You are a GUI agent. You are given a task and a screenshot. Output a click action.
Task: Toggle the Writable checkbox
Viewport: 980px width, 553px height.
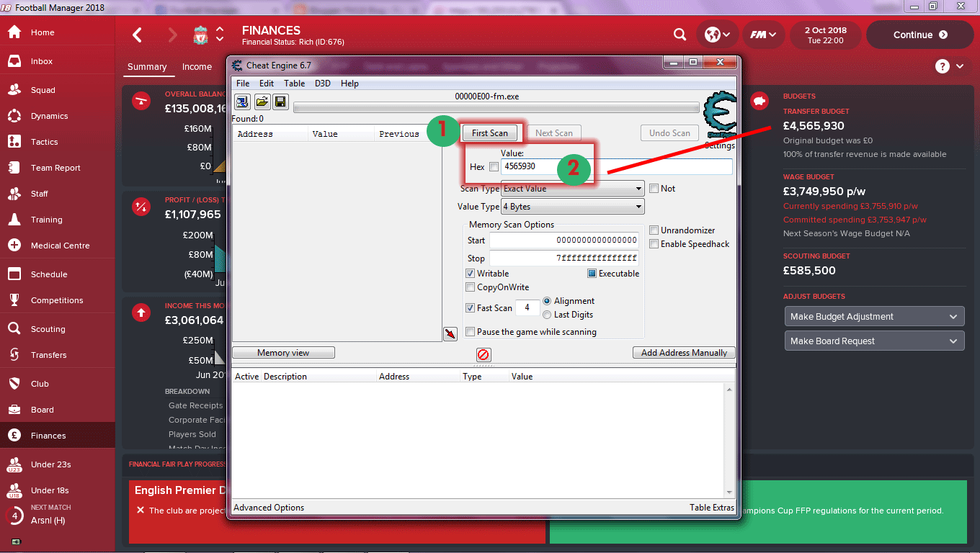tap(471, 274)
